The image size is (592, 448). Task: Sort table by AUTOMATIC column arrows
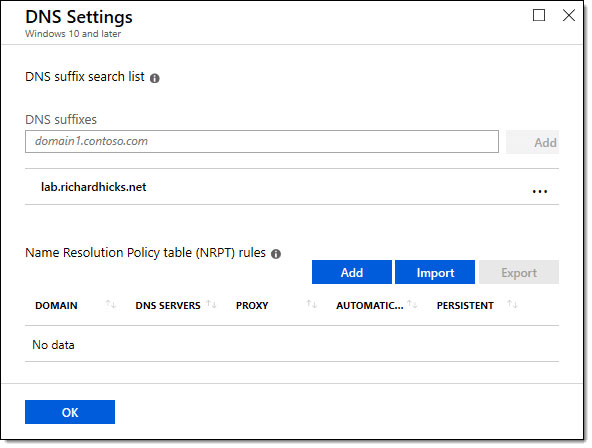click(x=412, y=304)
